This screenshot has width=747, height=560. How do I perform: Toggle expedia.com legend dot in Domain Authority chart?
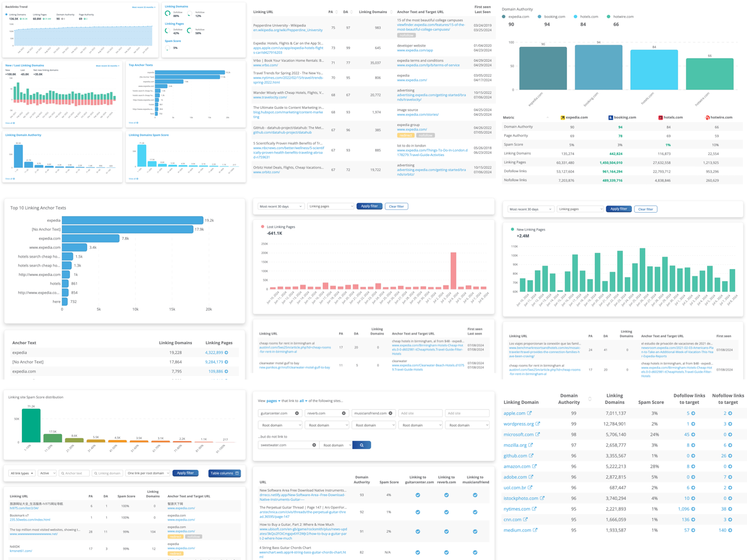(504, 17)
